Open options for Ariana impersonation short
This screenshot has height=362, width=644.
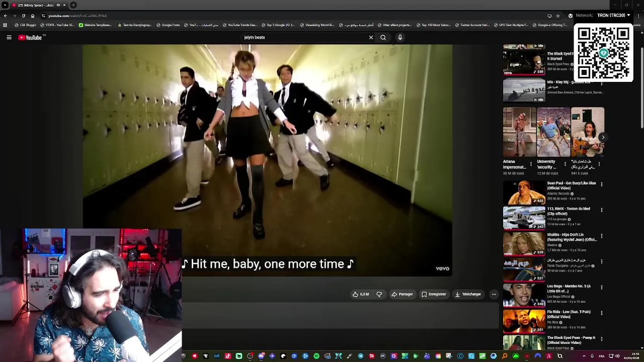pyautogui.click(x=531, y=164)
